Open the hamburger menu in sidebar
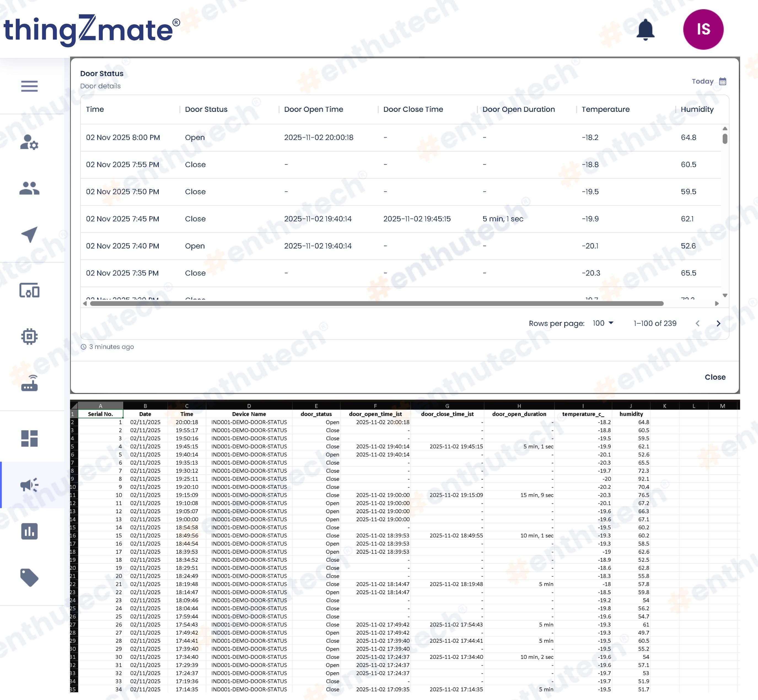 pyautogui.click(x=29, y=86)
